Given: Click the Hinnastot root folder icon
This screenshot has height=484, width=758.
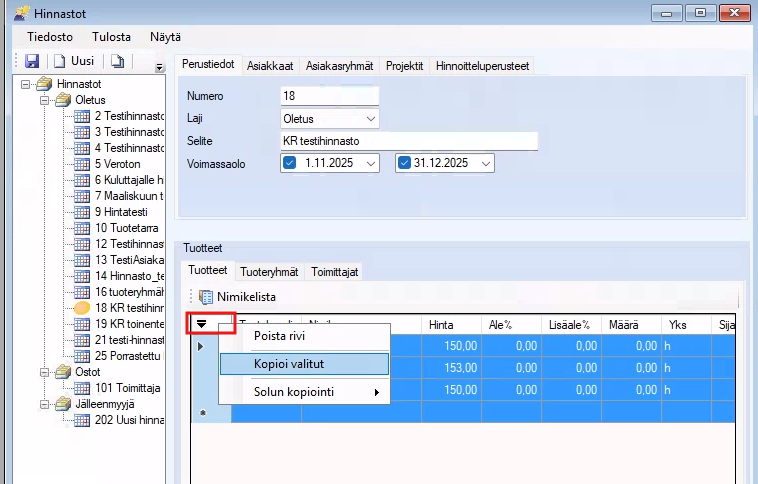Looking at the screenshot, I should [44, 84].
